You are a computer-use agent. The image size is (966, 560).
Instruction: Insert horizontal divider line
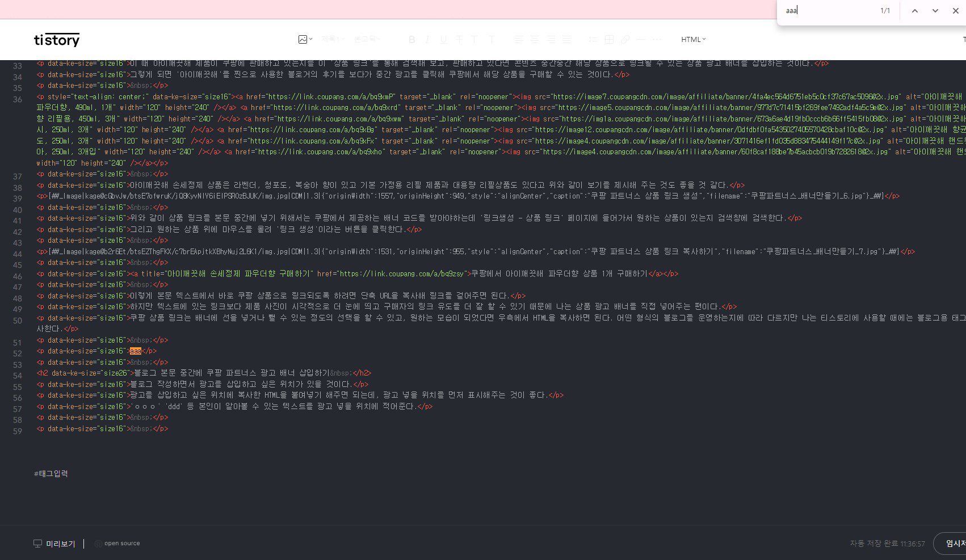coord(641,39)
